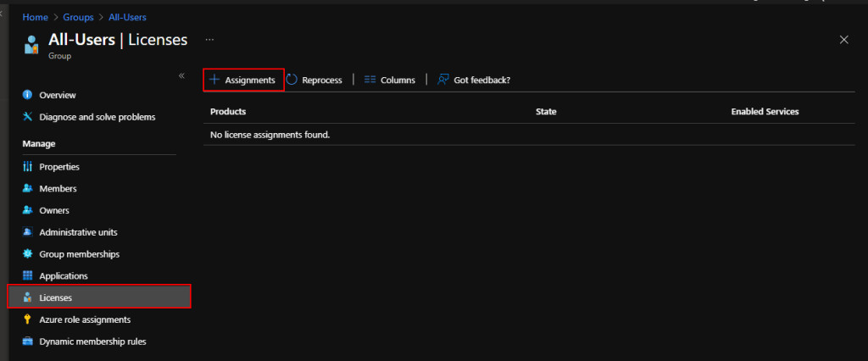Collapse the sidebar with the double chevron
The height and width of the screenshot is (361, 868).
click(181, 76)
